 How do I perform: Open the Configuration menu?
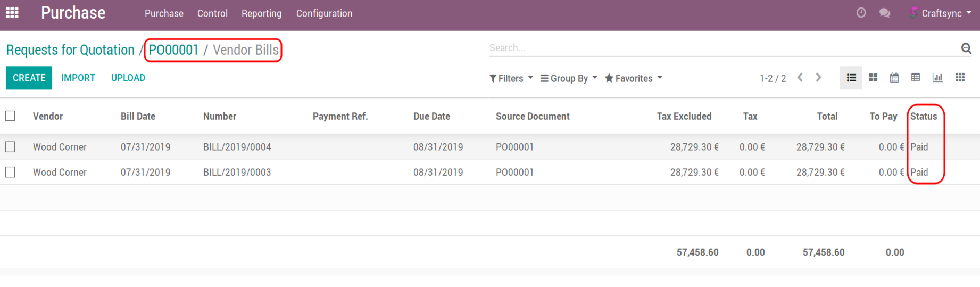click(324, 13)
